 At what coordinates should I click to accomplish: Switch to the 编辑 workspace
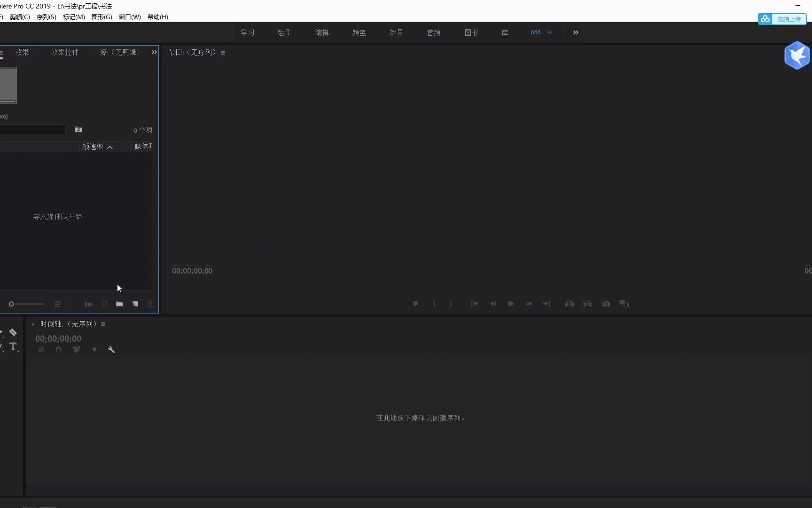click(322, 32)
